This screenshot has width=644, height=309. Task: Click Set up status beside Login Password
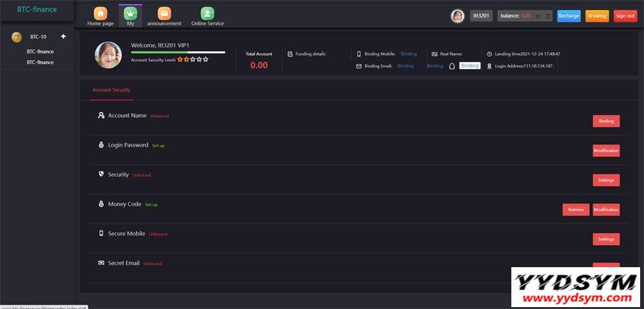[x=158, y=145]
